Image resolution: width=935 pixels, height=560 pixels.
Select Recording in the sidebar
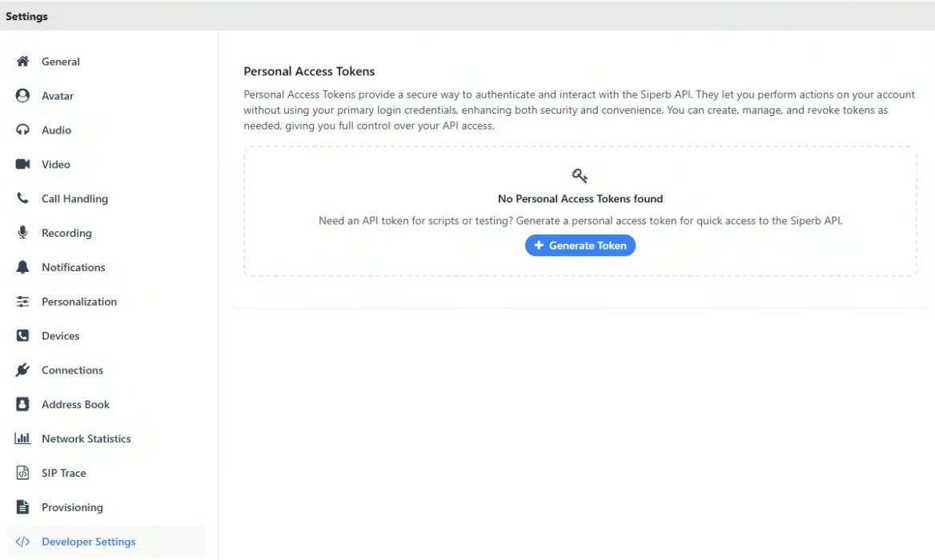click(106, 232)
